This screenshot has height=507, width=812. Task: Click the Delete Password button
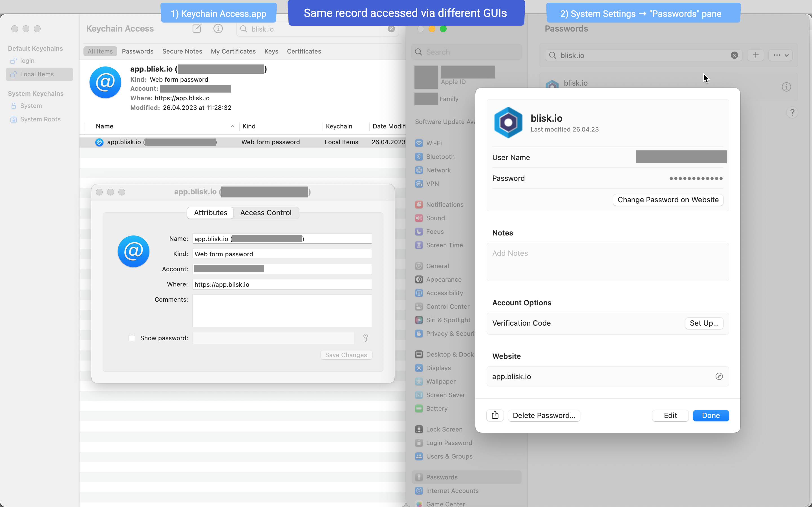pyautogui.click(x=544, y=415)
